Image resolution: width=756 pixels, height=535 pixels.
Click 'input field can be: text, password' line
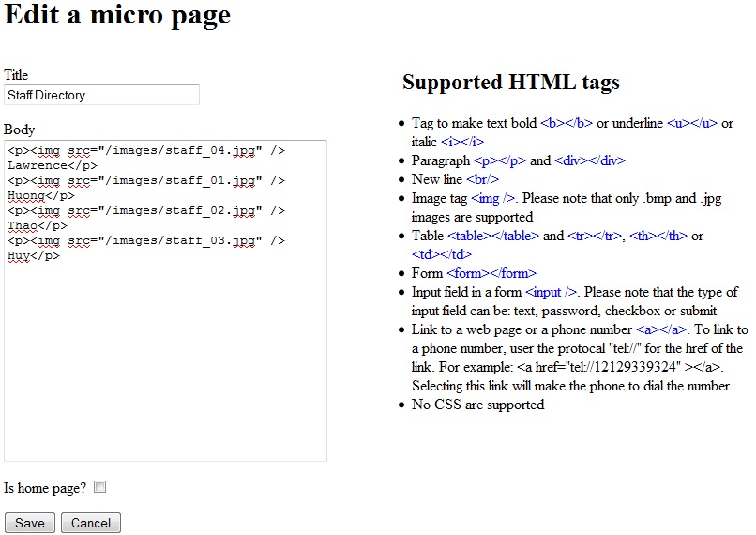pyautogui.click(x=564, y=312)
